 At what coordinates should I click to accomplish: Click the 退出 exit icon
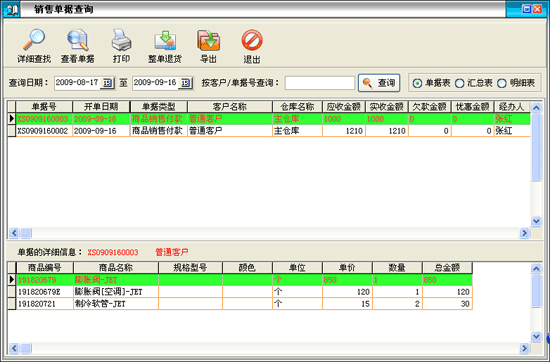252,40
